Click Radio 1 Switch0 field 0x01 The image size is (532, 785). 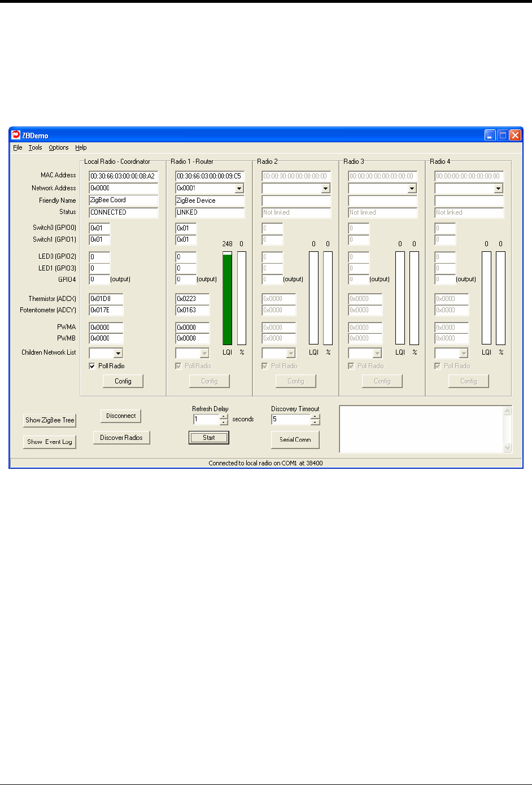click(x=186, y=229)
